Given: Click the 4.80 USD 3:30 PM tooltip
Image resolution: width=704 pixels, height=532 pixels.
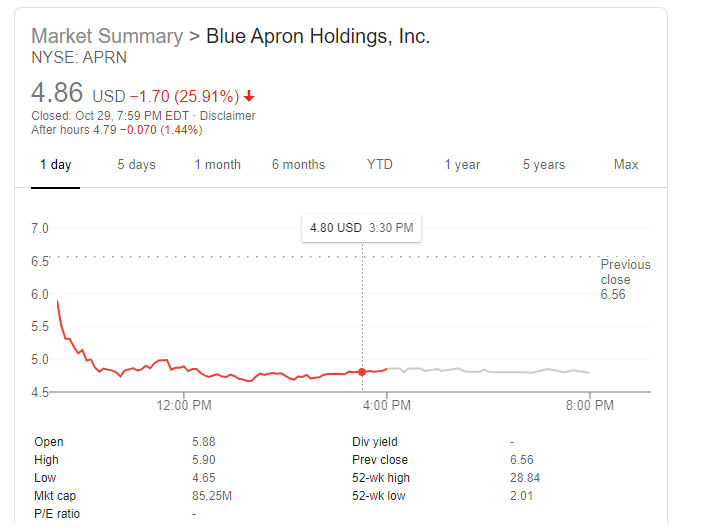Looking at the screenshot, I should click(x=361, y=228).
